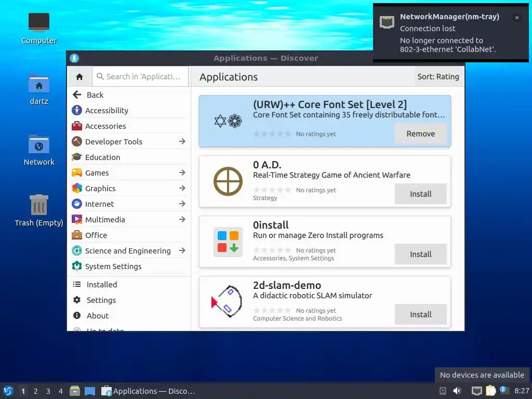The image size is (532, 399).
Task: Click the home icon button in Discover
Action: click(79, 77)
